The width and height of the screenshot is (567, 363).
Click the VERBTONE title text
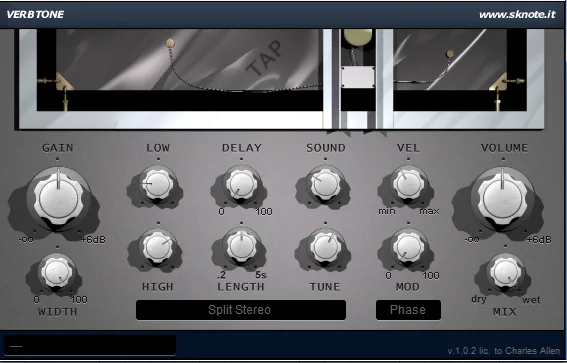tap(35, 14)
